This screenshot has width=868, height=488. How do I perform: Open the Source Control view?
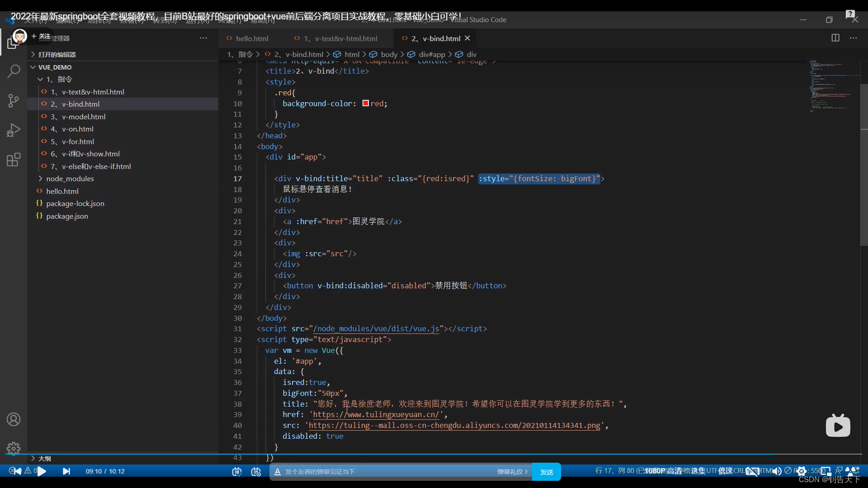14,100
